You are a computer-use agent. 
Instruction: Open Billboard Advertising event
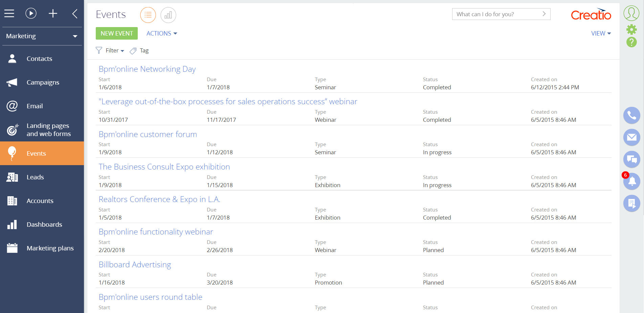[135, 265]
